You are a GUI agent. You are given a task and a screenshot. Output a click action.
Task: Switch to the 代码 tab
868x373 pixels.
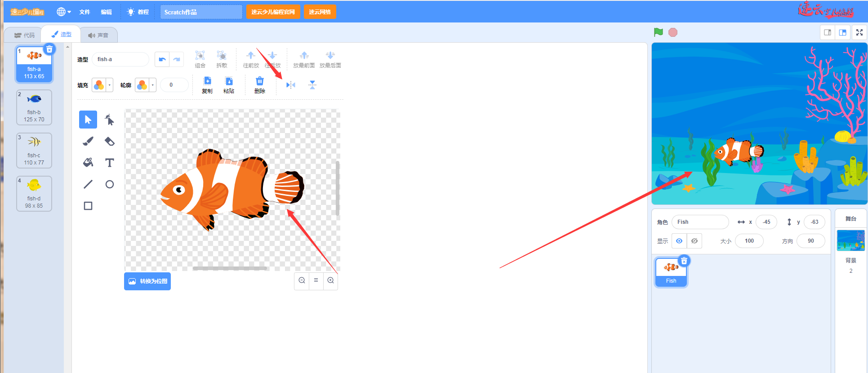(24, 35)
